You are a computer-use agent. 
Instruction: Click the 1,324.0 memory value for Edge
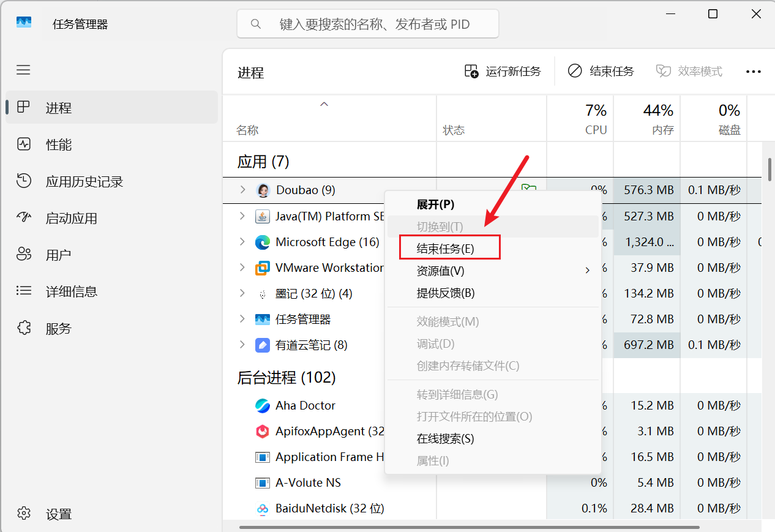click(647, 242)
